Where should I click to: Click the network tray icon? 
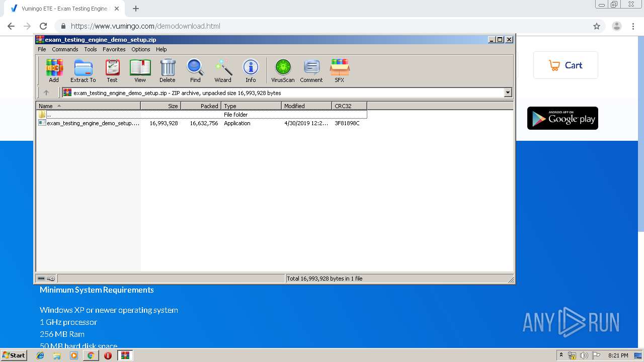pyautogui.click(x=572, y=355)
